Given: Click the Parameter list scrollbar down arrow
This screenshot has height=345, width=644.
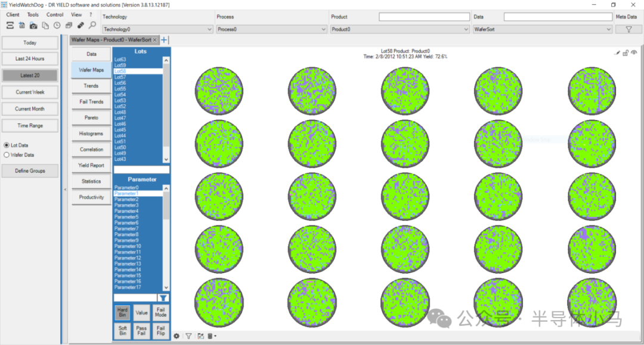Looking at the screenshot, I should [x=166, y=287].
